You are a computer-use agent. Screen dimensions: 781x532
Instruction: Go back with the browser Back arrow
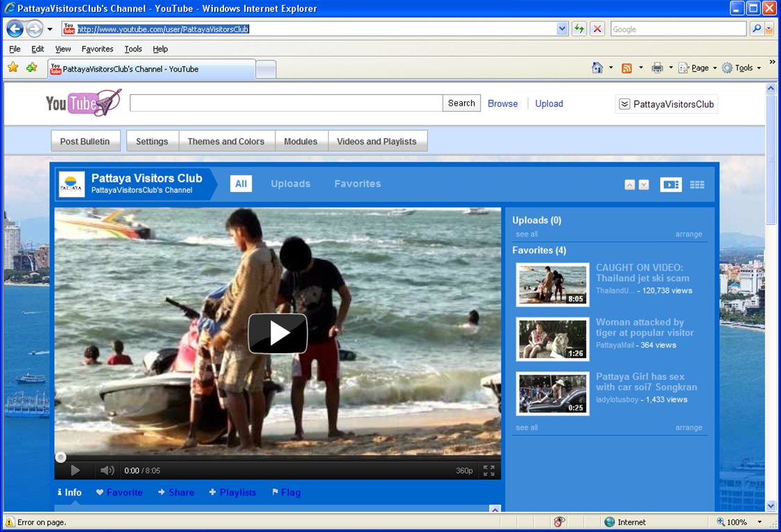tap(15, 29)
